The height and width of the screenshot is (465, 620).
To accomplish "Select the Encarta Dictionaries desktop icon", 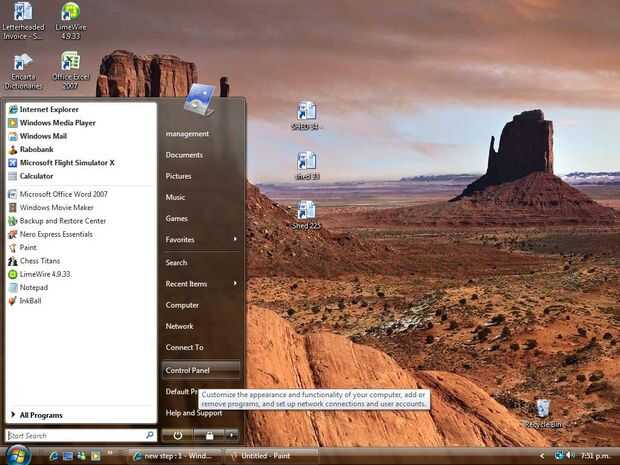I will (23, 71).
